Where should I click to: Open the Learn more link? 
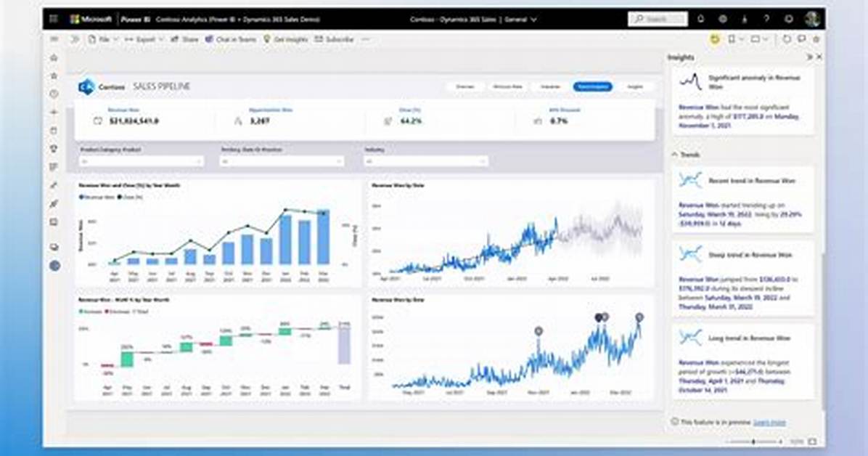[769, 422]
